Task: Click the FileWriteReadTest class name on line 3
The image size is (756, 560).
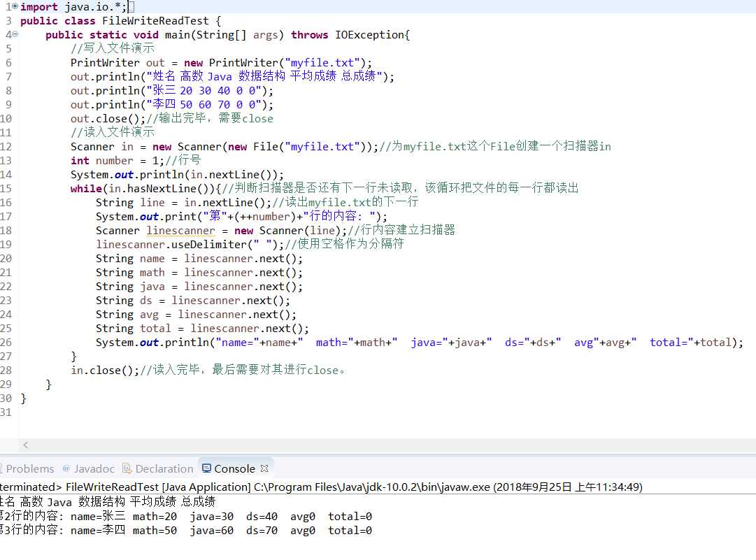Action: coord(155,21)
